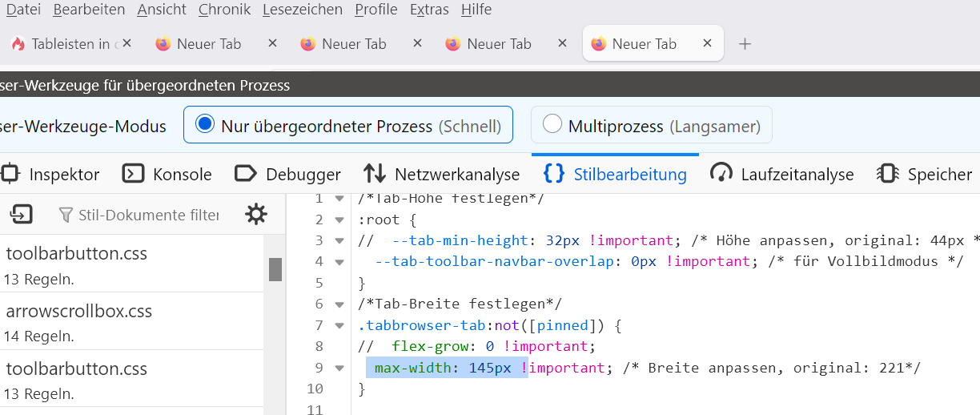Open new tab with plus button
This screenshot has width=980, height=415.
[x=745, y=44]
